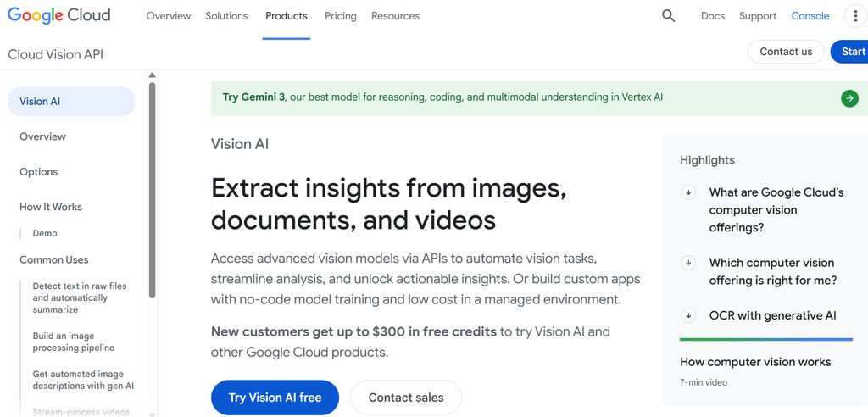Click the sidebar vertical scrollbar thumb
The width and height of the screenshot is (868, 417).
point(153,191)
